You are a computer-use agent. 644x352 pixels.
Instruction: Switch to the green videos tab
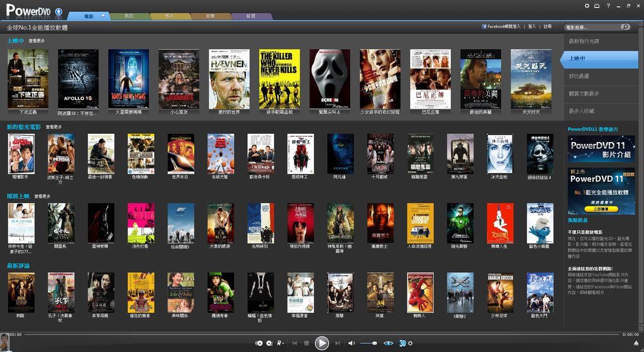[129, 16]
